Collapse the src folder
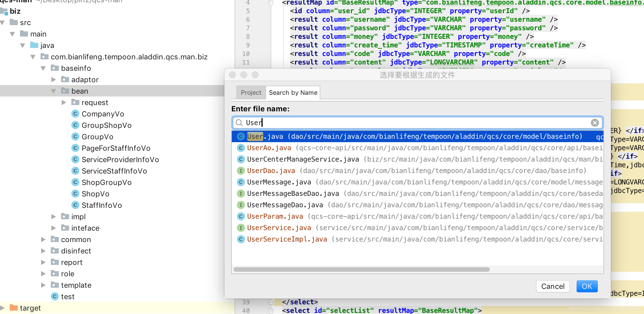The height and width of the screenshot is (314, 644). tap(3, 23)
